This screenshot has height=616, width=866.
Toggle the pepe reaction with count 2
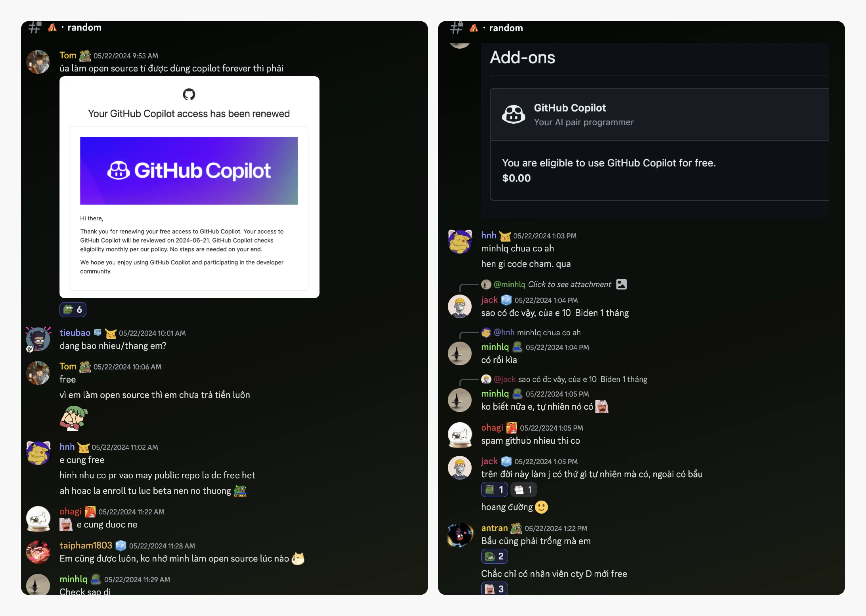[494, 556]
